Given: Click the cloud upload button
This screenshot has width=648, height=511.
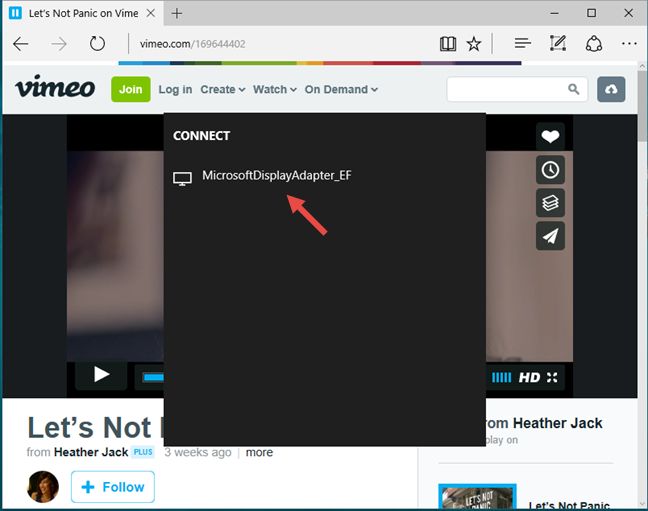Looking at the screenshot, I should [x=611, y=89].
